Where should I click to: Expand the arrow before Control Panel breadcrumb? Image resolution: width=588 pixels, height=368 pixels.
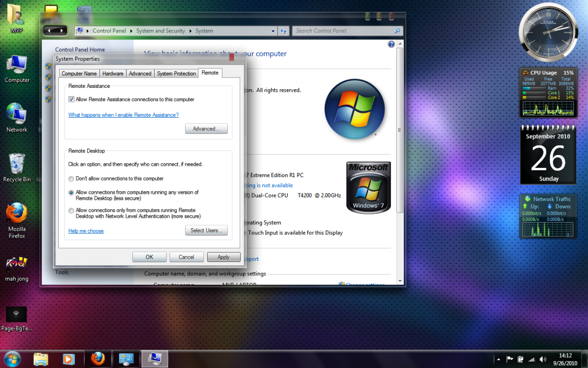pos(88,31)
